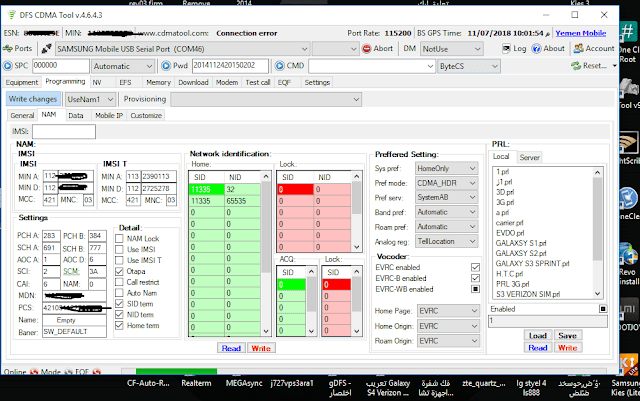Send password using Pwd arrow icon
The width and height of the screenshot is (640, 401).
click(166, 66)
